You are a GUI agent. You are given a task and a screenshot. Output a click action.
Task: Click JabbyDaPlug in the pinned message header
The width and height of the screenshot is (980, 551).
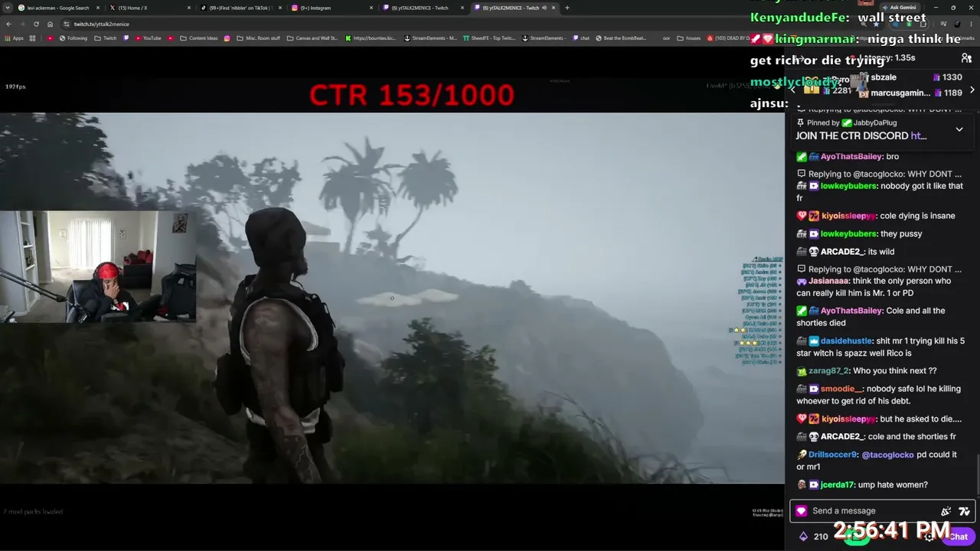875,122
